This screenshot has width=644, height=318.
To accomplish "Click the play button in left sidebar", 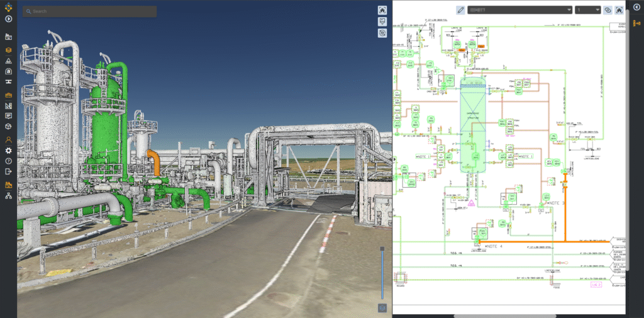I will (8, 19).
